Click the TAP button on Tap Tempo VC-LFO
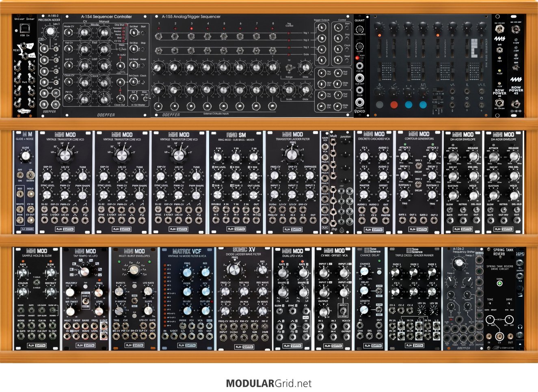The height and width of the screenshot is (392, 538). pyautogui.click(x=86, y=286)
